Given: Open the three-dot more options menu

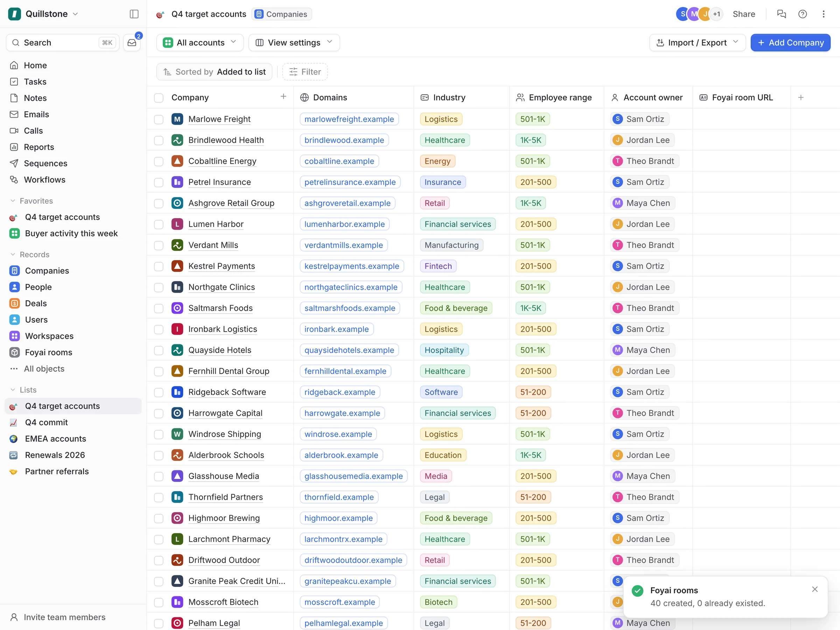Looking at the screenshot, I should coord(823,14).
